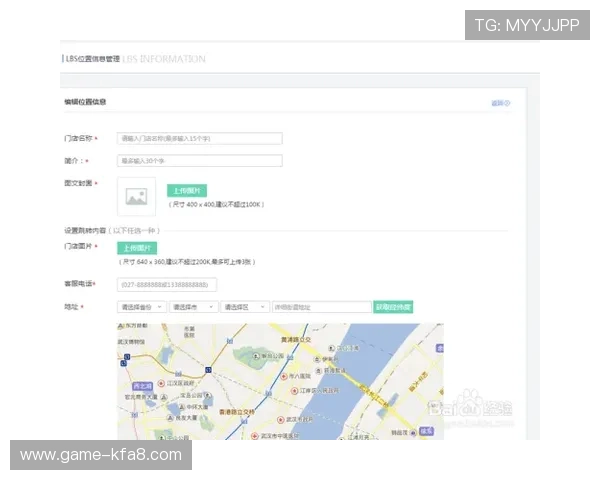This screenshot has width=600, height=480.
Task: Focus the 客服电话 phone number input
Action: [167, 284]
